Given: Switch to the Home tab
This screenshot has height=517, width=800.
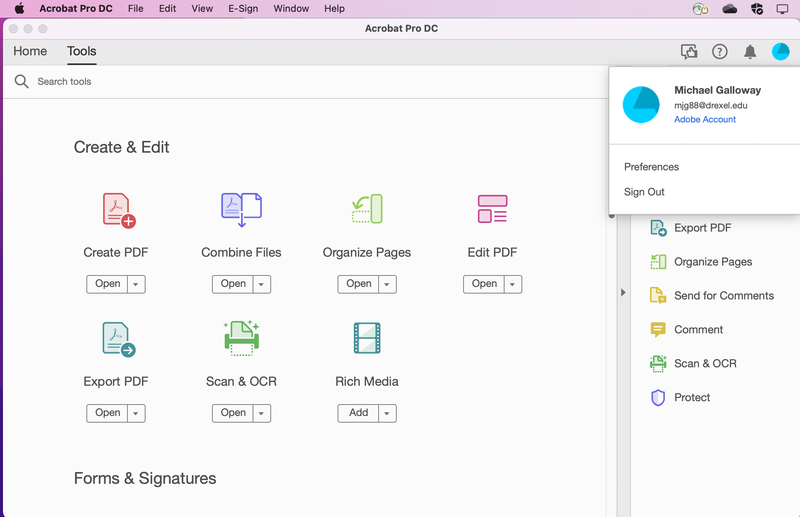Looking at the screenshot, I should click(30, 51).
